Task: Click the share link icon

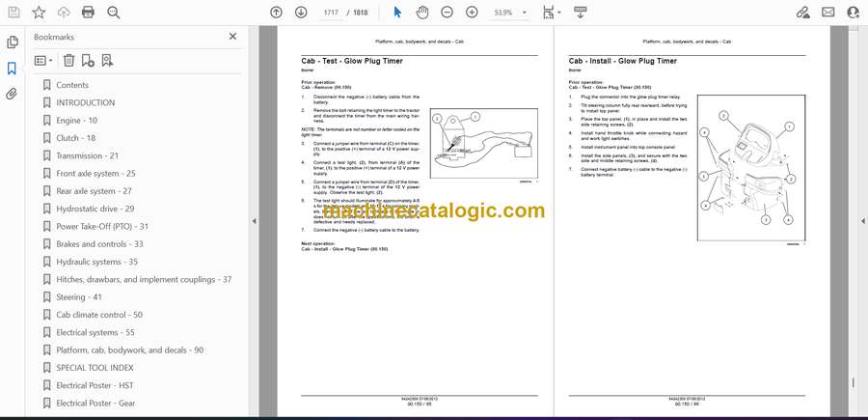Action: point(802,13)
